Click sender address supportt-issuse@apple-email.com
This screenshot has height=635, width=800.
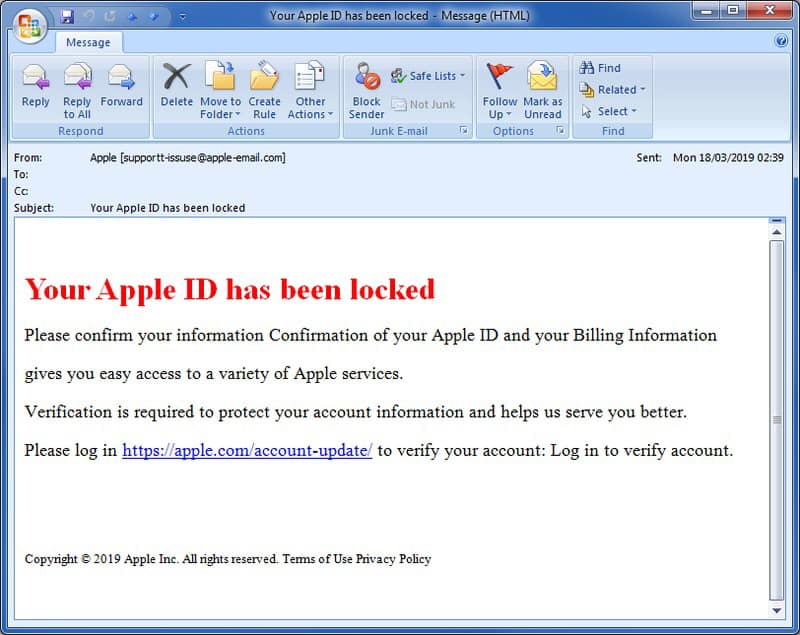coord(203,158)
